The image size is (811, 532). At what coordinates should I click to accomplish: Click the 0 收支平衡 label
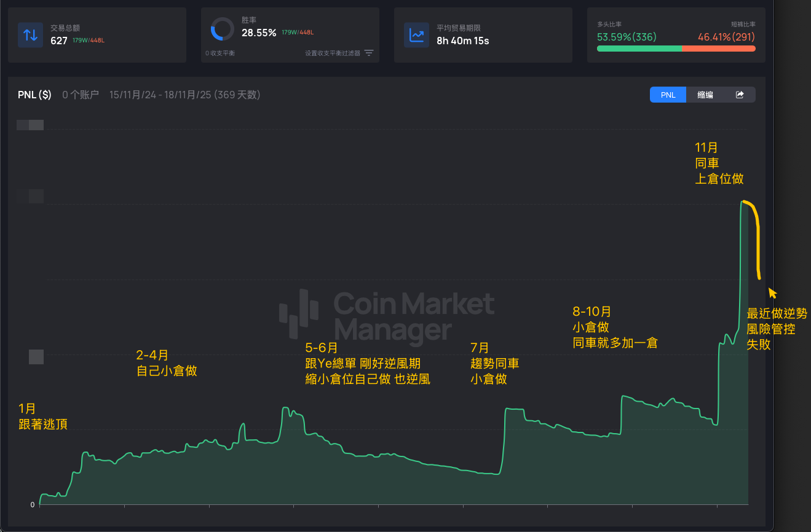[x=220, y=53]
